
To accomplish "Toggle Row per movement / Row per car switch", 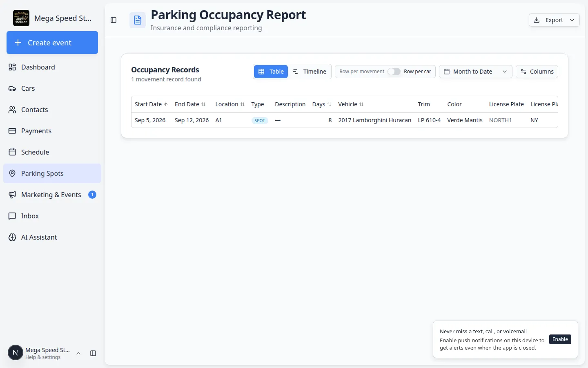I will [x=394, y=72].
